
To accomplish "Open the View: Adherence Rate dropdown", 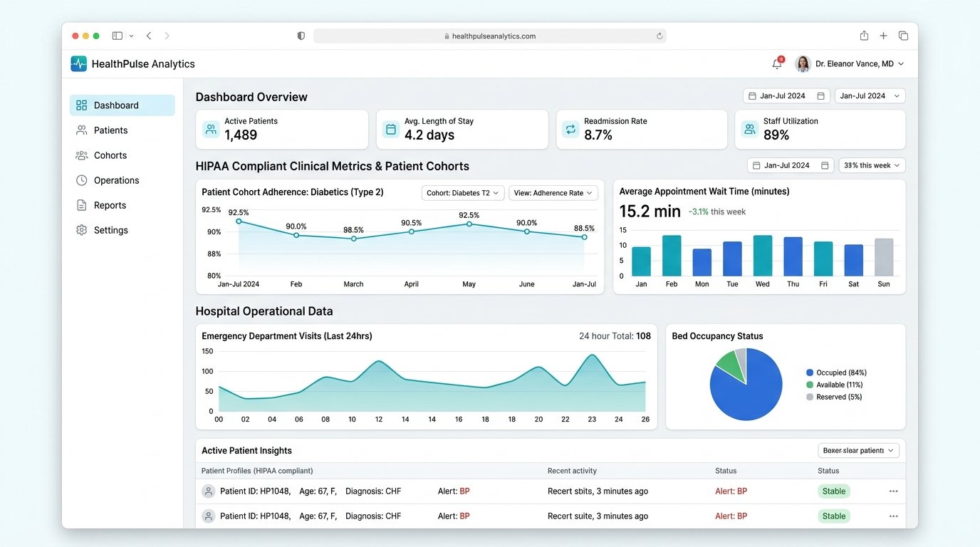I will (x=553, y=193).
